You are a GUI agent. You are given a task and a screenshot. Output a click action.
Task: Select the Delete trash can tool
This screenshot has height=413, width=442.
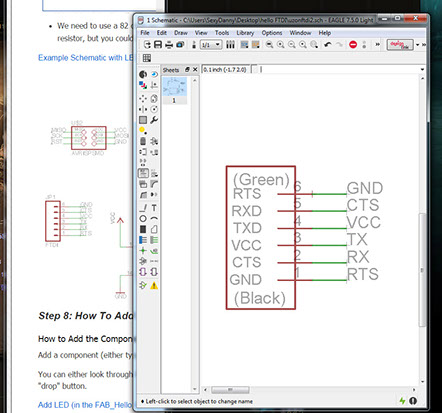(x=143, y=141)
